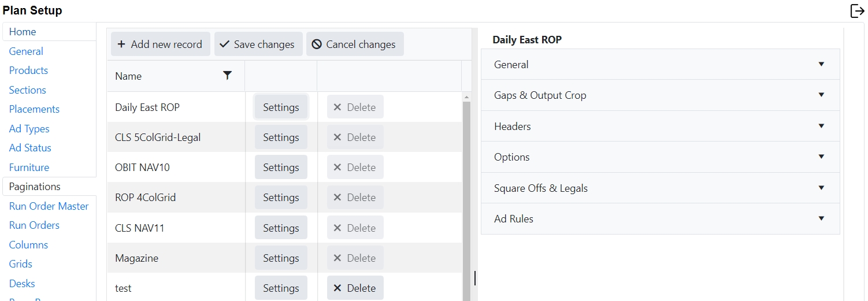Click Add new record plus button
The height and width of the screenshot is (301, 868).
point(160,44)
